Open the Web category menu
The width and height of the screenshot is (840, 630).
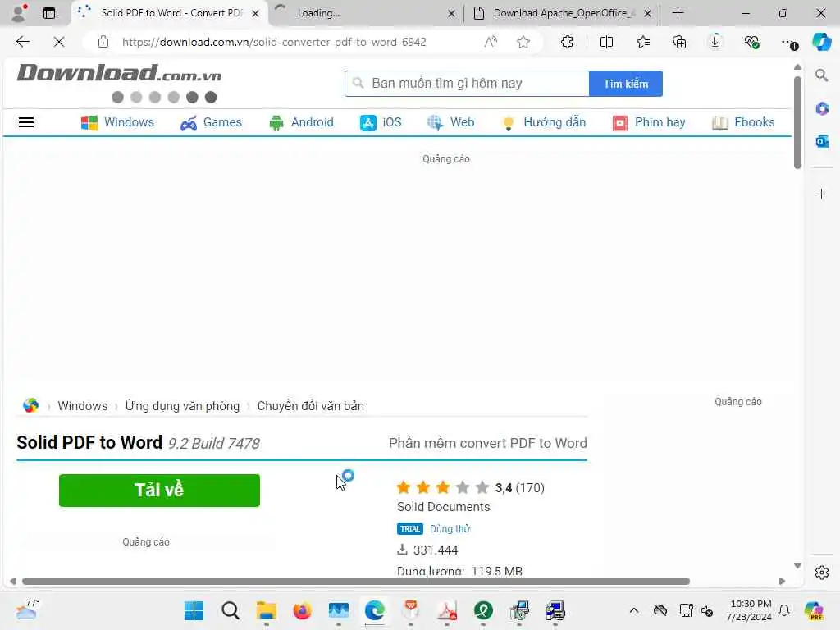(x=450, y=122)
